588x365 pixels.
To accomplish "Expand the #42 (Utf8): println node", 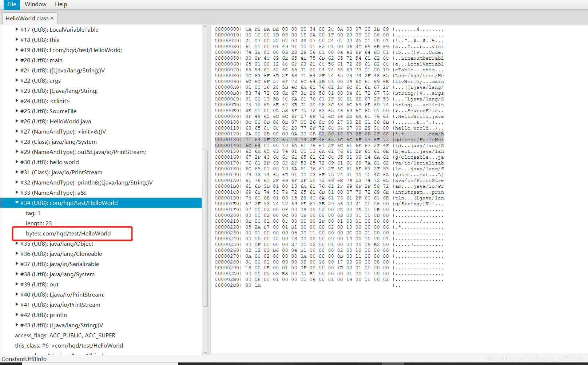I will coord(17,315).
